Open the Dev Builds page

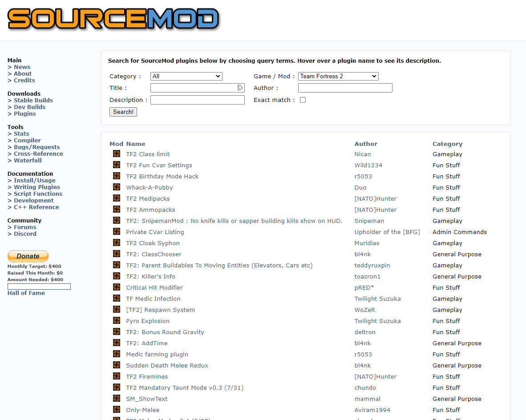coord(29,107)
